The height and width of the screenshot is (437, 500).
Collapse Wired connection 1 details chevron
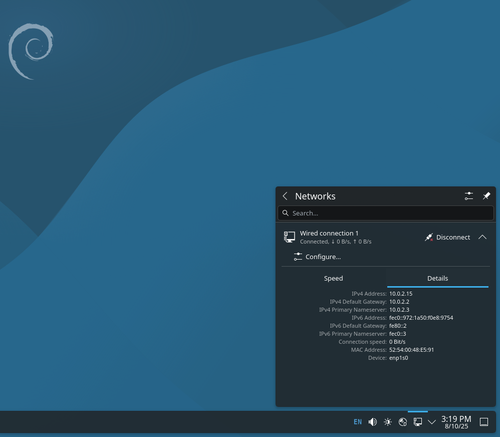pos(482,237)
